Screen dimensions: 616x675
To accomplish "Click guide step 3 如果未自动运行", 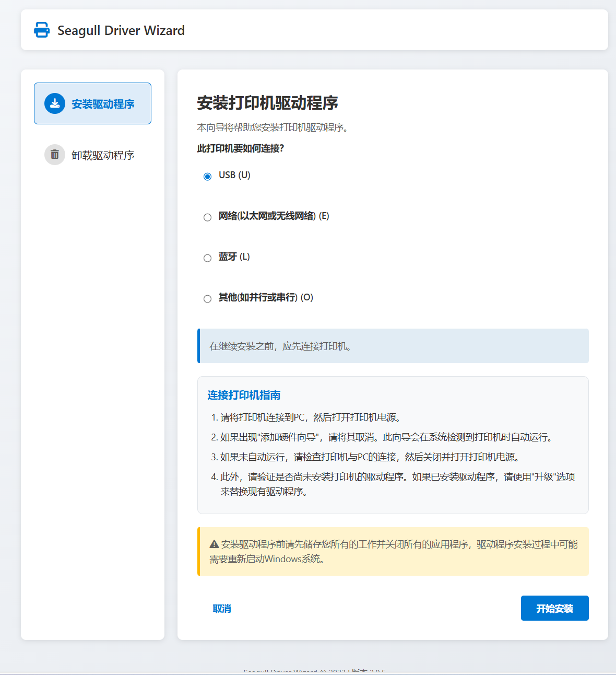I will pyautogui.click(x=371, y=457).
